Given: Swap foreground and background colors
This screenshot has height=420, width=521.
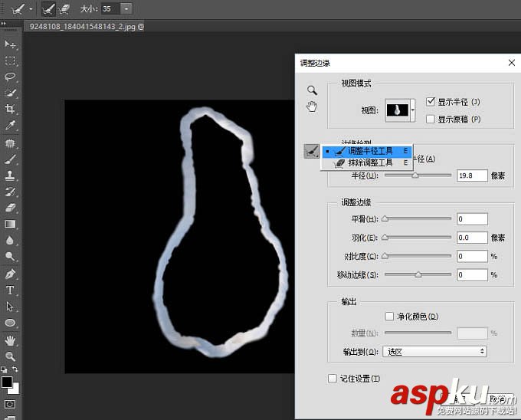Looking at the screenshot, I should click(15, 369).
